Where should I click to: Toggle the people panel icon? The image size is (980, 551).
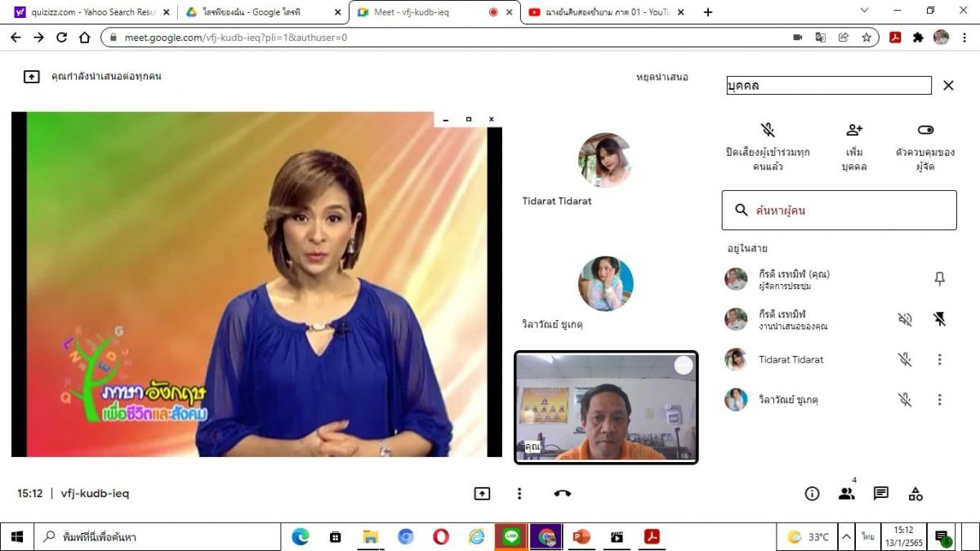(x=846, y=494)
